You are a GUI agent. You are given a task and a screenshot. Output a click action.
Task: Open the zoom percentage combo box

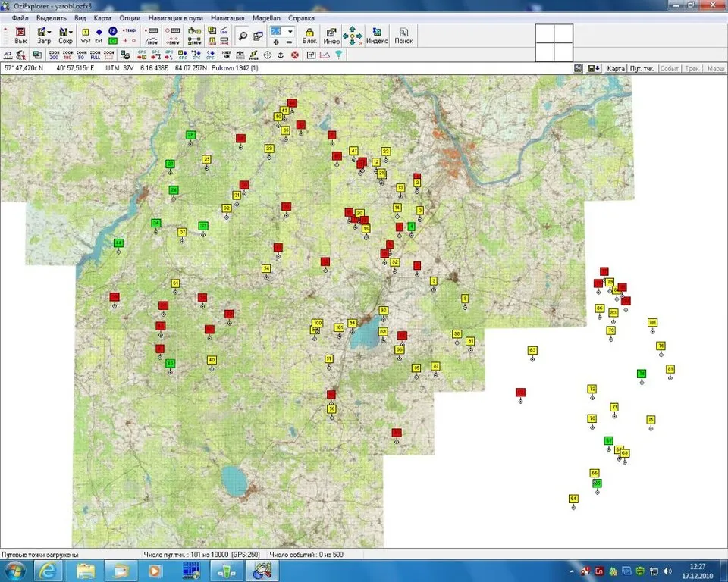pos(282,32)
